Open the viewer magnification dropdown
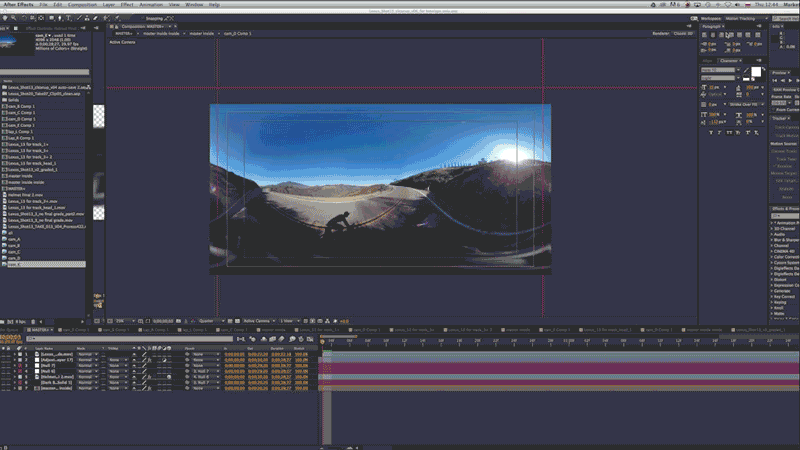The width and height of the screenshot is (800, 450). [x=125, y=321]
